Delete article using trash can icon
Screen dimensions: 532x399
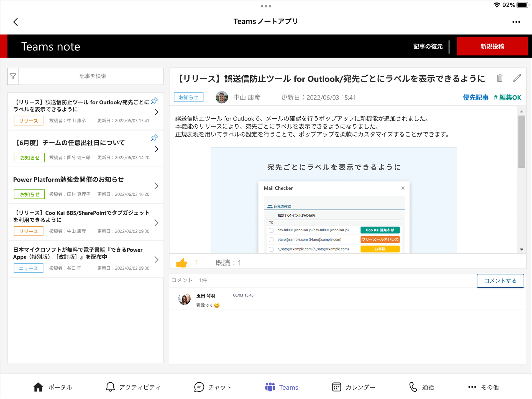pyautogui.click(x=500, y=78)
